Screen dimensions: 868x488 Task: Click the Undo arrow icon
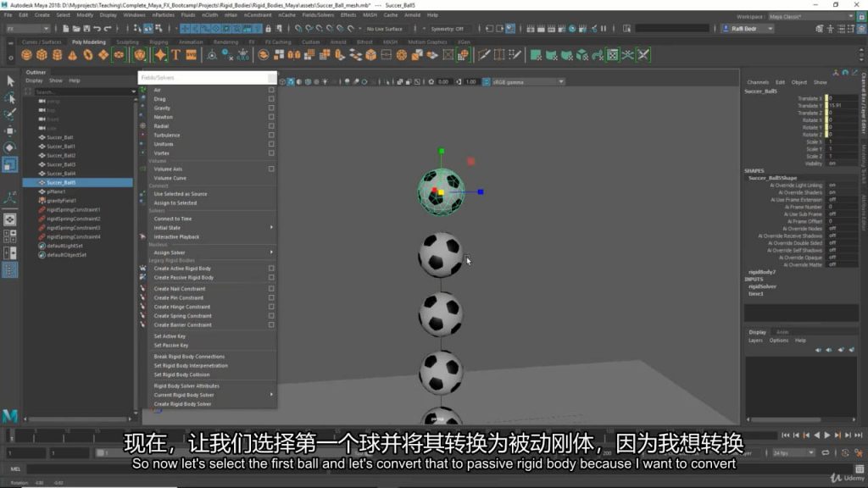[97, 29]
